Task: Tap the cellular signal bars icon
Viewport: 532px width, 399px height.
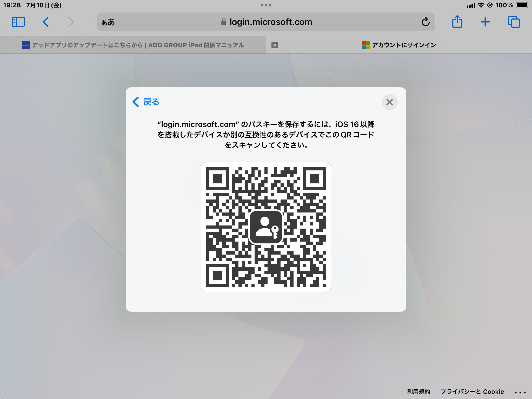Action: (x=471, y=5)
